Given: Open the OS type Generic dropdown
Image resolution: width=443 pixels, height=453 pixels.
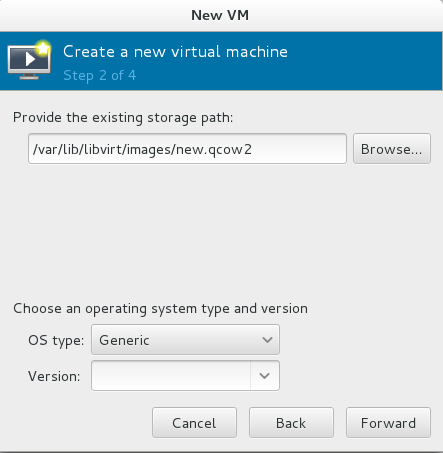Looking at the screenshot, I should pos(185,340).
